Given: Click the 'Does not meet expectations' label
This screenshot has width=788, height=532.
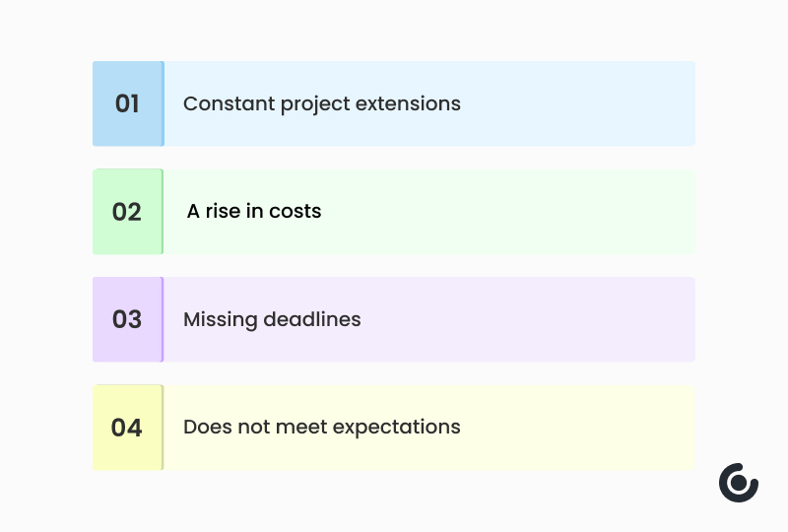Looking at the screenshot, I should tap(322, 428).
